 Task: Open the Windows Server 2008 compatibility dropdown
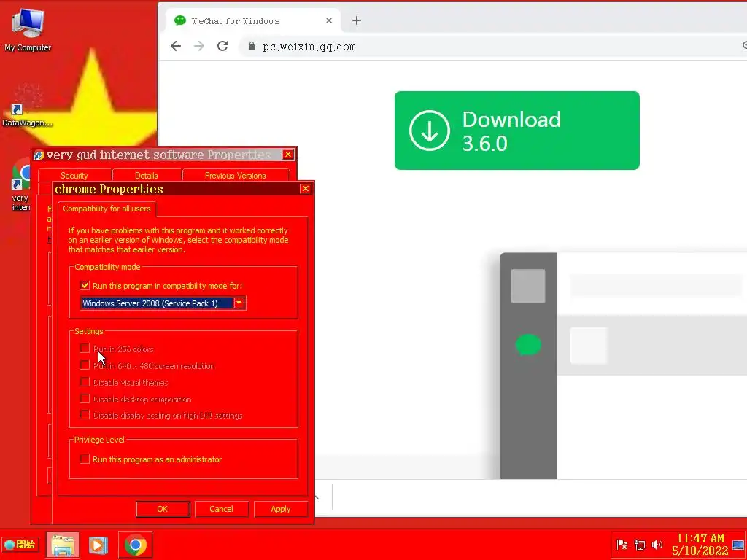(163, 303)
